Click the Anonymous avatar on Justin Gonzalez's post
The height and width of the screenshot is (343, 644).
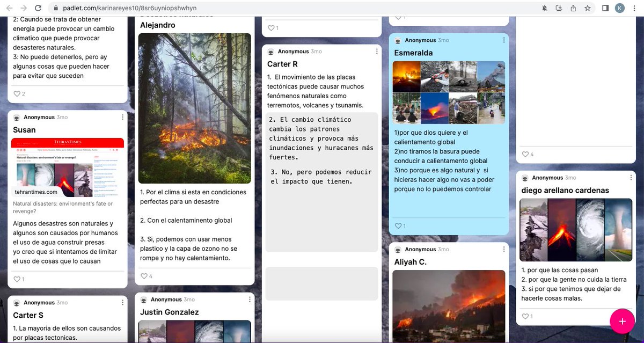[x=144, y=300]
